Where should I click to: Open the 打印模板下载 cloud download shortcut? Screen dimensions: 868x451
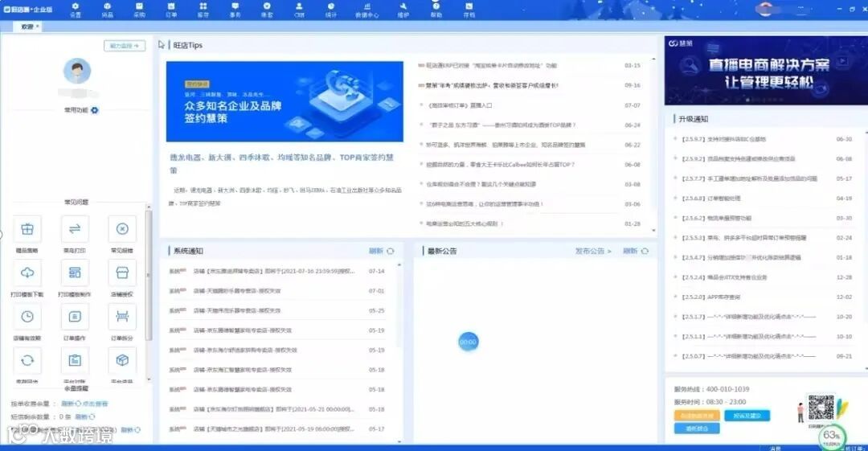[27, 273]
